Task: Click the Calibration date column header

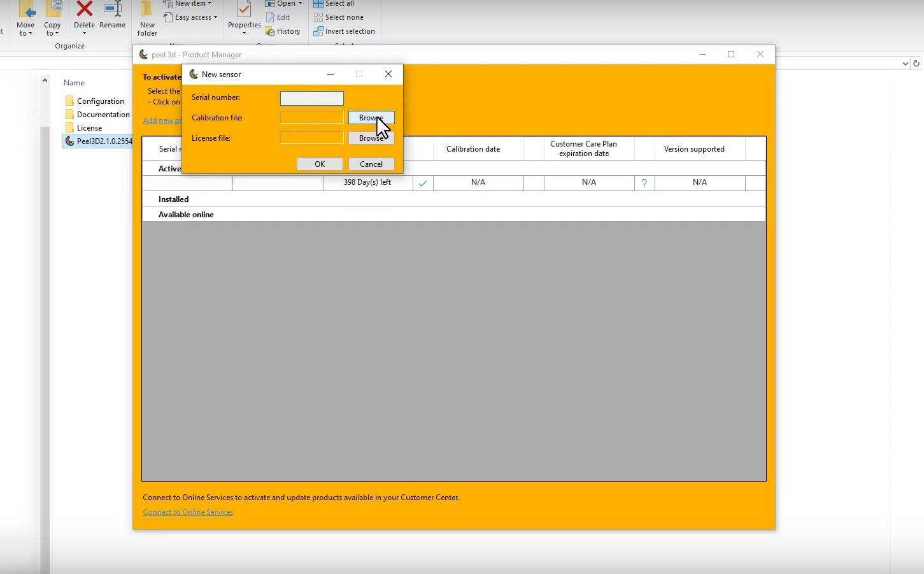Action: pyautogui.click(x=473, y=149)
